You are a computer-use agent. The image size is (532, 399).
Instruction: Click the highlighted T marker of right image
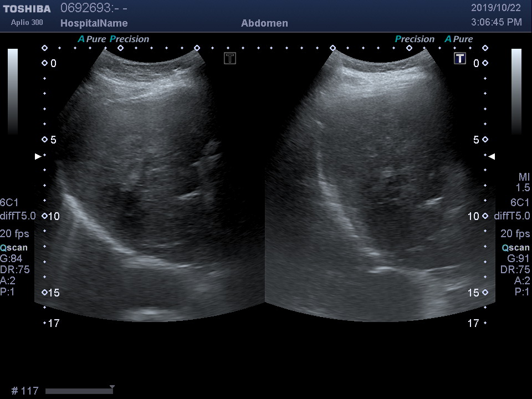coord(460,58)
